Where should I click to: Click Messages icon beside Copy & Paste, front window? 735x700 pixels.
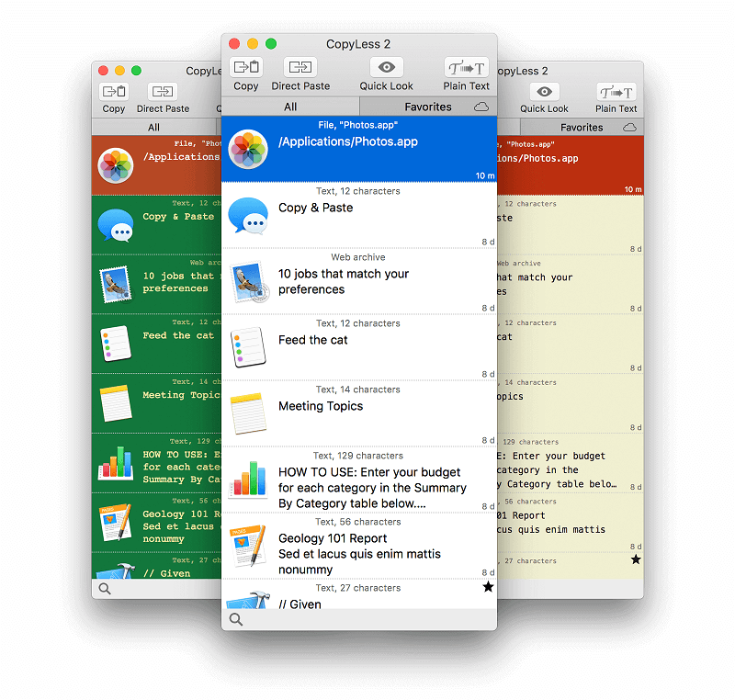pos(248,215)
